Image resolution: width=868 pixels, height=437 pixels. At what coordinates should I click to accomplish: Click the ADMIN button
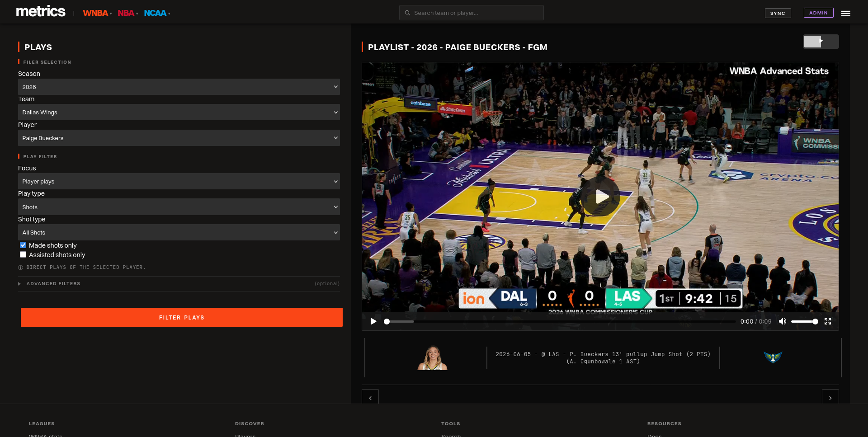pos(818,13)
